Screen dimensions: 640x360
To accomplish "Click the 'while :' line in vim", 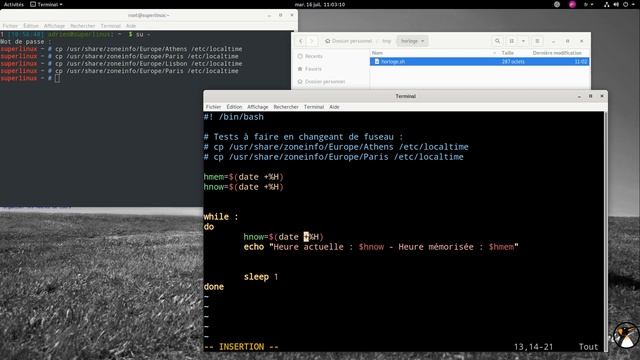I will coord(221,217).
